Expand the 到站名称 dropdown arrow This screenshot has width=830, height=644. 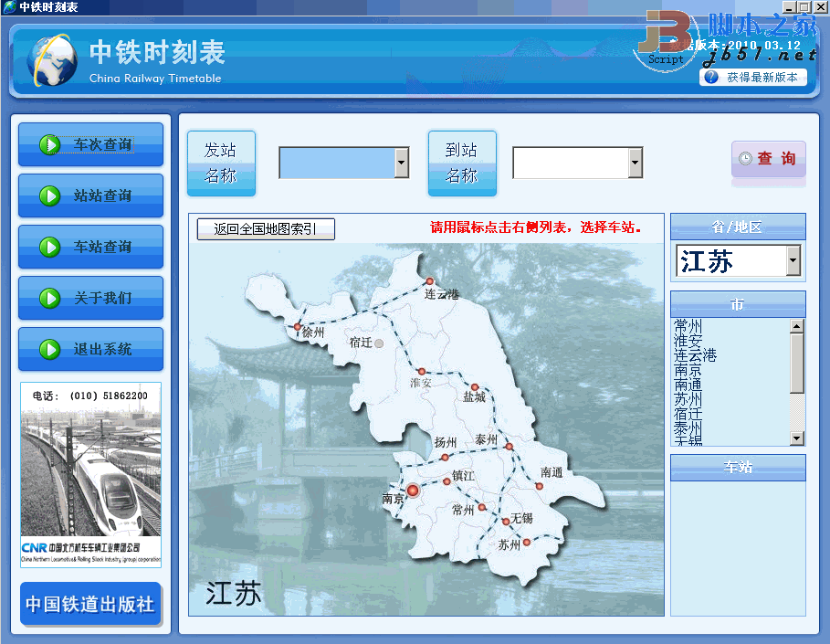tap(636, 163)
